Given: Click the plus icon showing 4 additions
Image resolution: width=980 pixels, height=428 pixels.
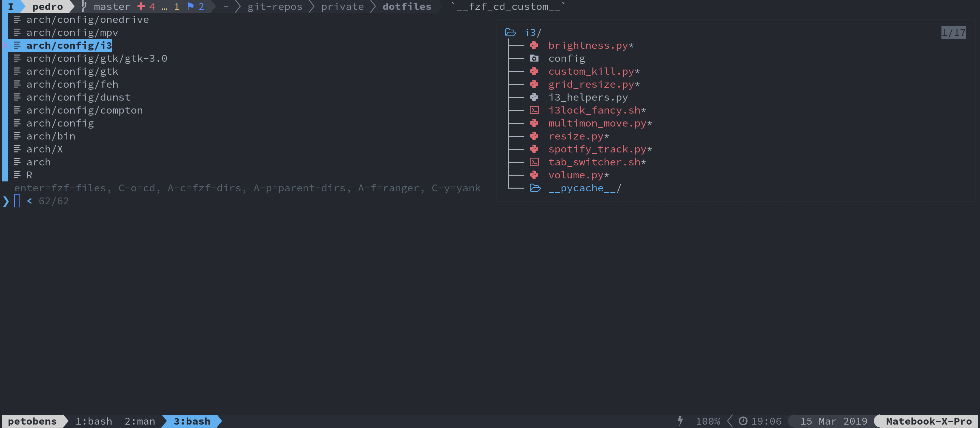Looking at the screenshot, I should [x=142, y=6].
